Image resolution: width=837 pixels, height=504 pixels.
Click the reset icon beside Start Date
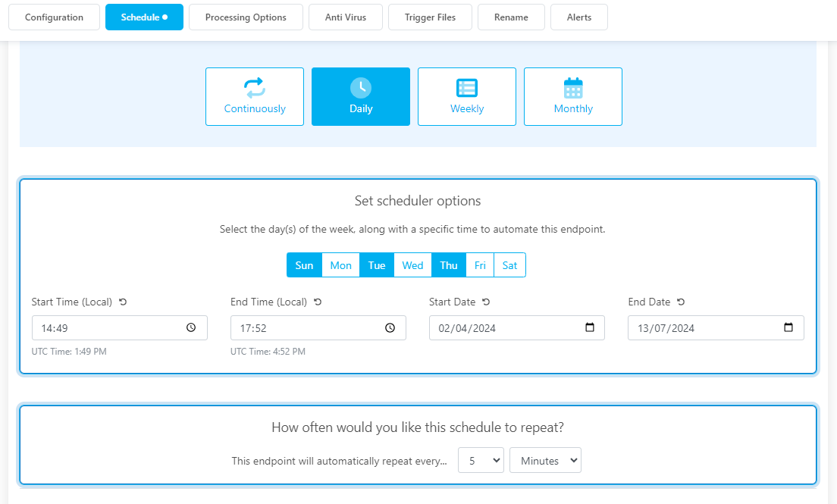486,302
